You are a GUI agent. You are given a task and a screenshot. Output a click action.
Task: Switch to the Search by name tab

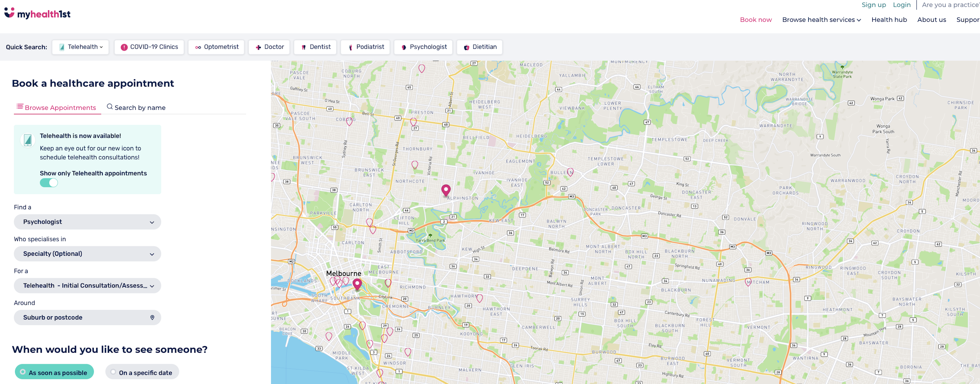(136, 107)
